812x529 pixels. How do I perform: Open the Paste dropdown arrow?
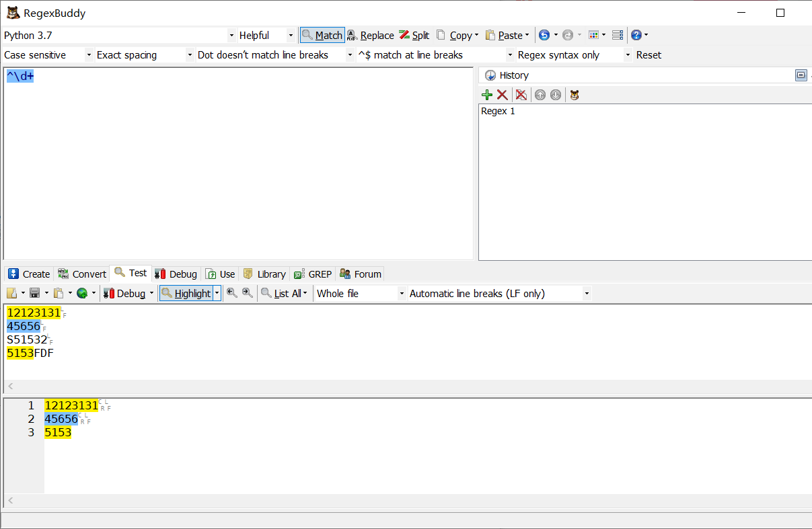527,35
